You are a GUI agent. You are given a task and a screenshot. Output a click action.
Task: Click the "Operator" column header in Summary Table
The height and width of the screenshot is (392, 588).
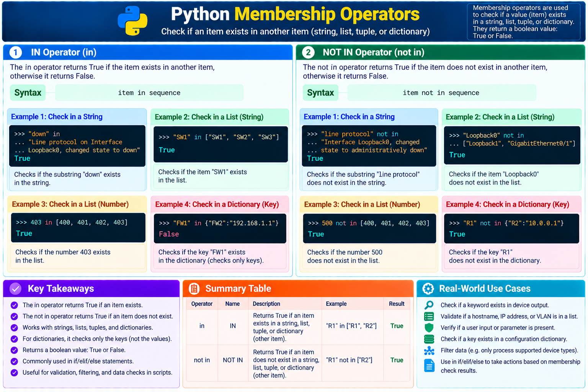point(202,304)
